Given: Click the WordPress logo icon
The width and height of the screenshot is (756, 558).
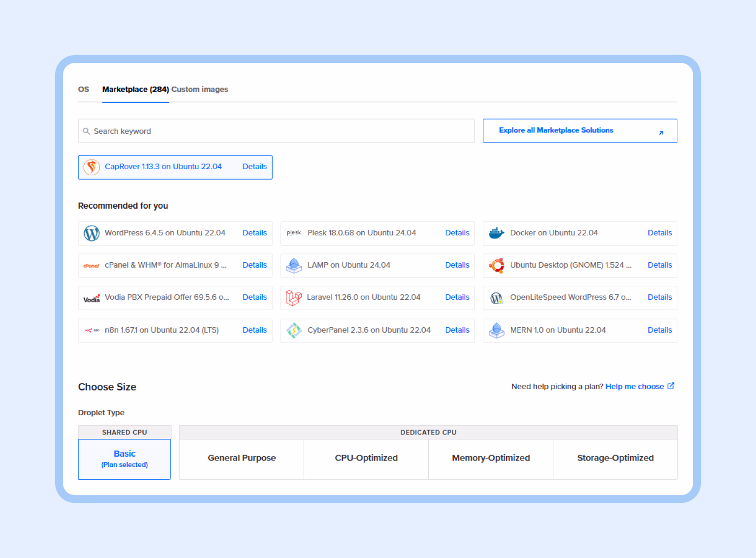Looking at the screenshot, I should pos(92,233).
